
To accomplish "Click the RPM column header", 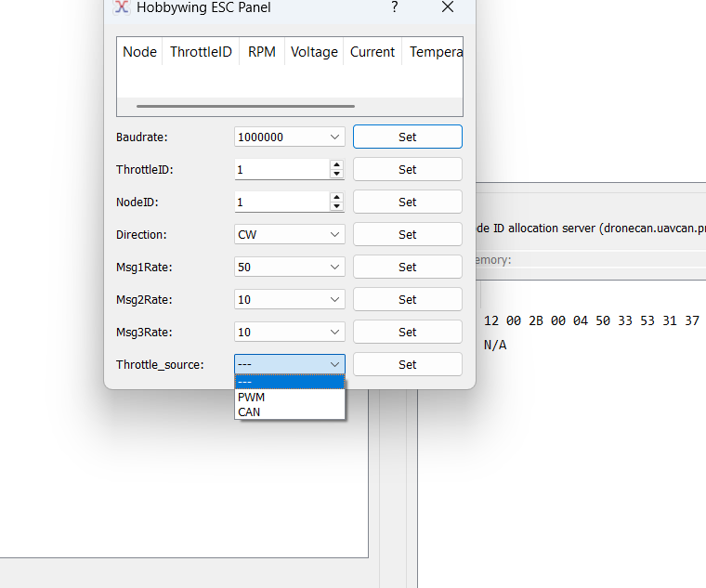I will [x=262, y=52].
